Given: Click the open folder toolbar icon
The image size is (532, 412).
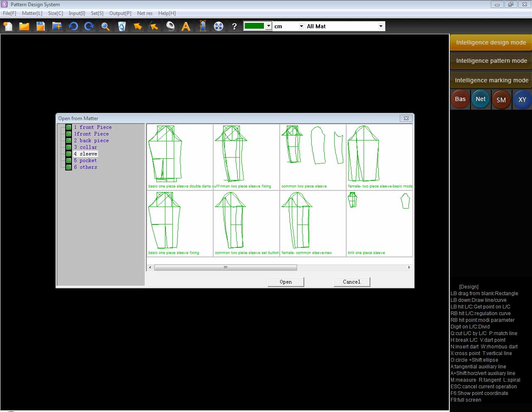Looking at the screenshot, I should pyautogui.click(x=24, y=27).
